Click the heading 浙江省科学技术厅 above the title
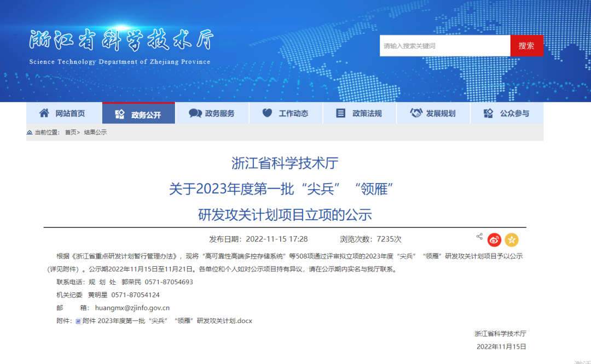The height and width of the screenshot is (364, 591). point(285,163)
